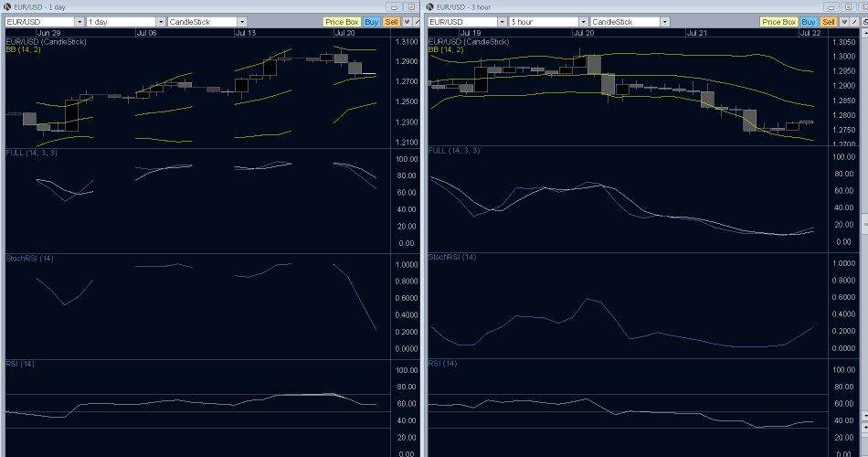The width and height of the screenshot is (868, 457).
Task: Click the EUR/USD - 1 day window title
Action: [x=39, y=7]
